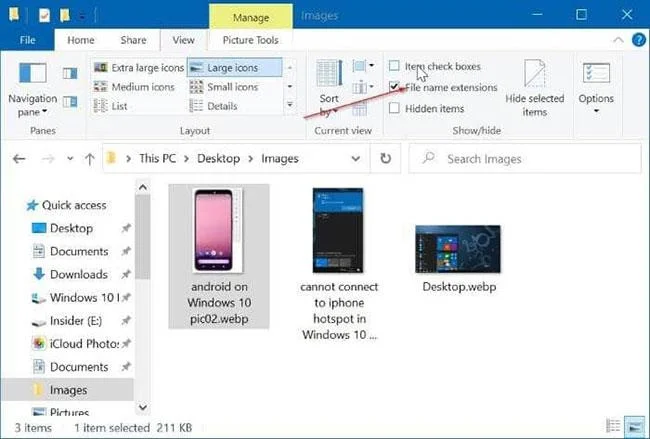
Task: Switch to large thumbnails view in status bar
Action: (x=633, y=426)
